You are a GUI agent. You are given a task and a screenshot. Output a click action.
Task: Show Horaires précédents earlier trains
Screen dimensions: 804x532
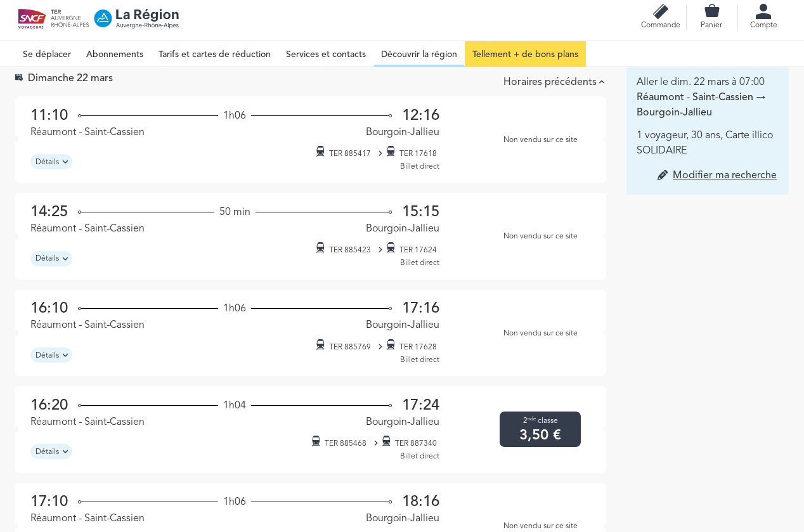coord(554,82)
